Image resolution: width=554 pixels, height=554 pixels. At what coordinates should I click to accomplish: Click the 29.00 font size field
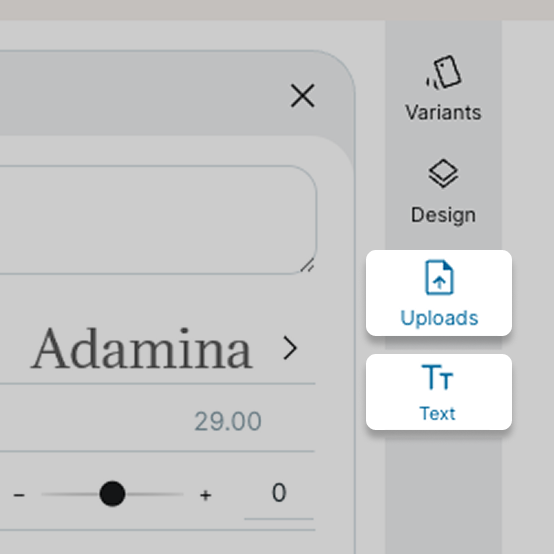click(228, 421)
